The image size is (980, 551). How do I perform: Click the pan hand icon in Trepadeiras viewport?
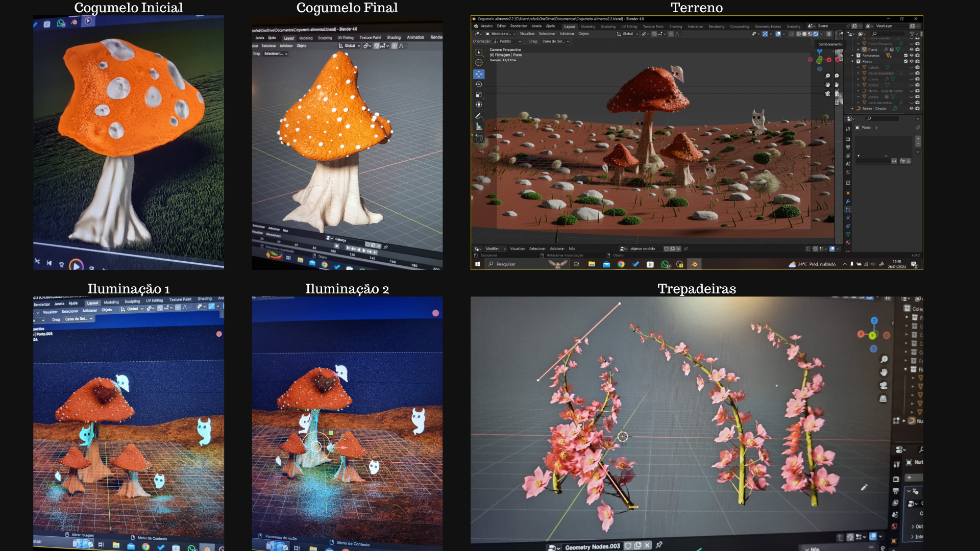pos(884,372)
